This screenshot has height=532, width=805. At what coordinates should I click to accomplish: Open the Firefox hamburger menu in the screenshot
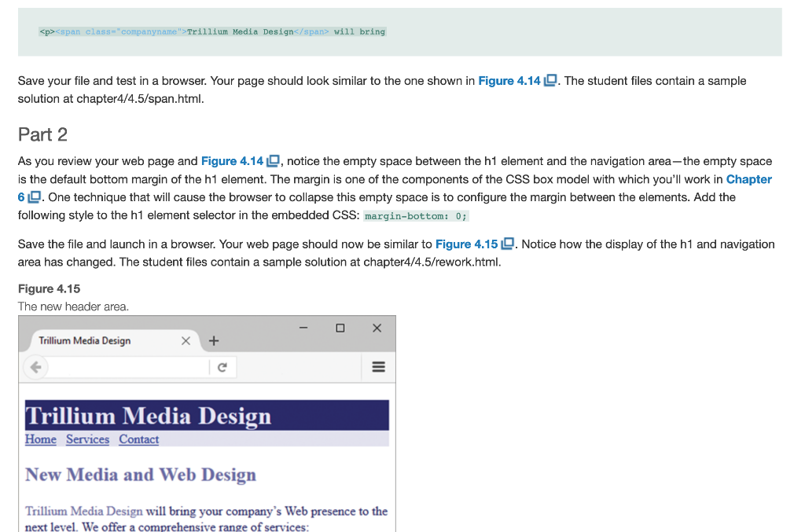[378, 367]
